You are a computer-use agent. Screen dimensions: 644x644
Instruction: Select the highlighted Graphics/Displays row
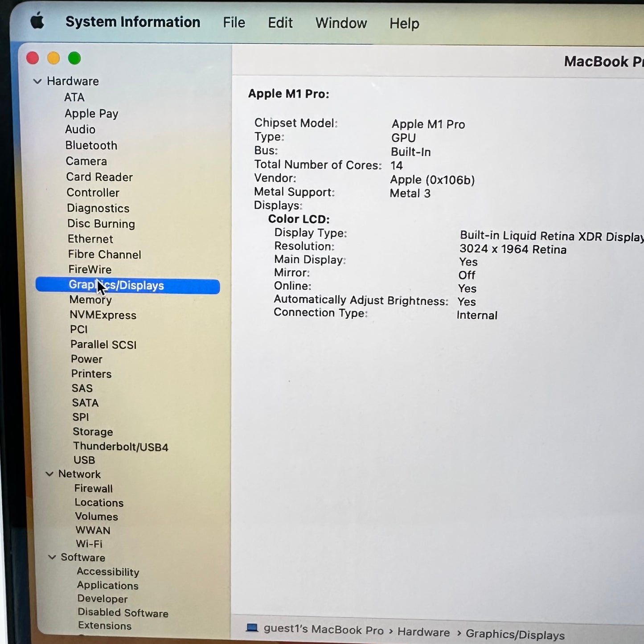127,286
